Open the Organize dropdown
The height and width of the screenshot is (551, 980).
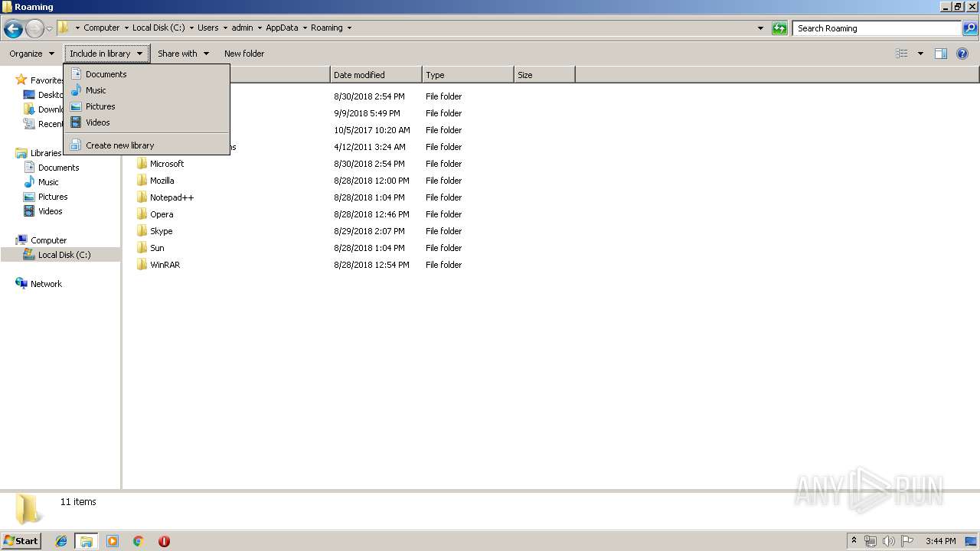(x=32, y=54)
